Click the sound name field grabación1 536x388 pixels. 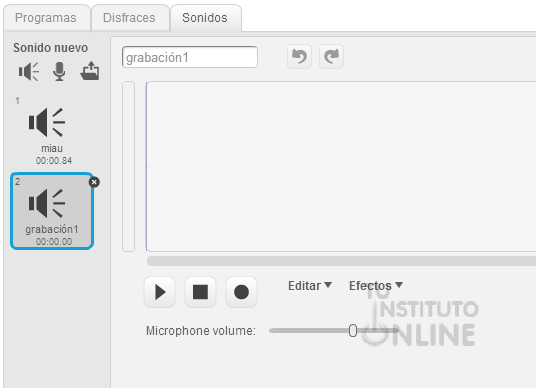pyautogui.click(x=190, y=57)
